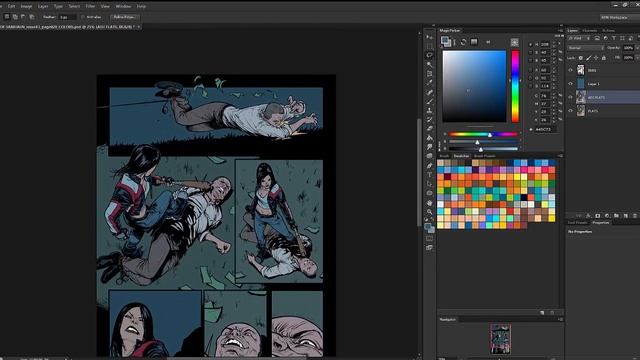Toggle the Anti-alias checkbox
Image resolution: width=640 pixels, height=360 pixels.
tap(83, 17)
